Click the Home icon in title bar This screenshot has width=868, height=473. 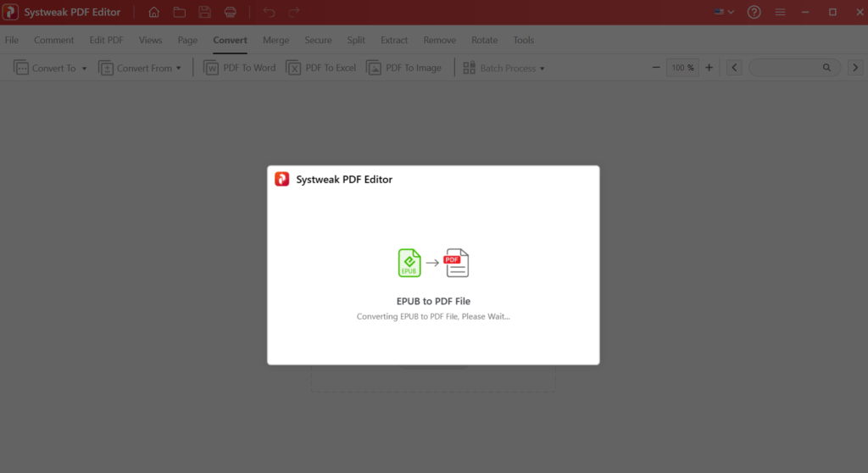tap(154, 12)
